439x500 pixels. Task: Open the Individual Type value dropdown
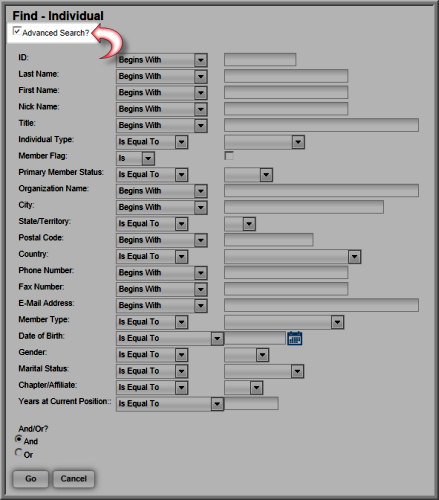point(264,142)
